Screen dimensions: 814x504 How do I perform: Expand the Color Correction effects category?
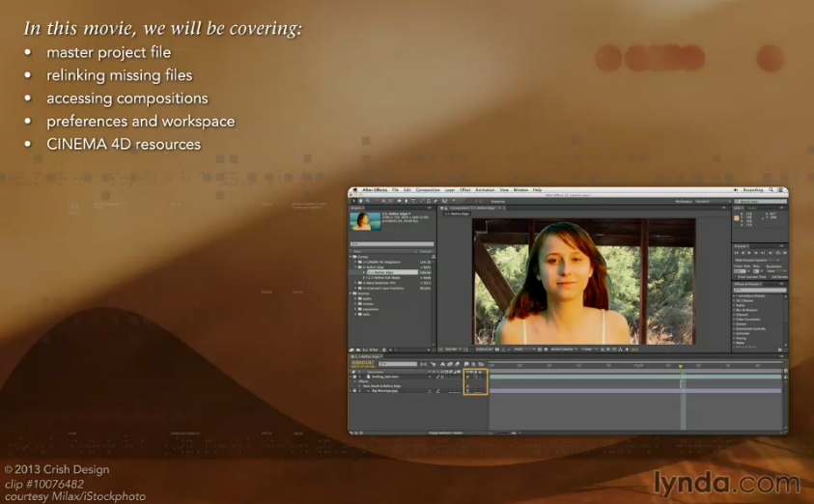pos(734,320)
